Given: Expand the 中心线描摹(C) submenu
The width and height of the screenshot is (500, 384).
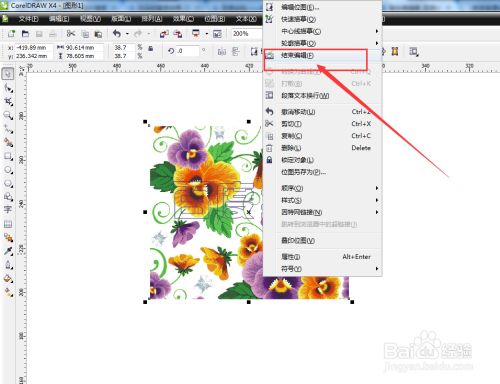Looking at the screenshot, I should 377,31.
